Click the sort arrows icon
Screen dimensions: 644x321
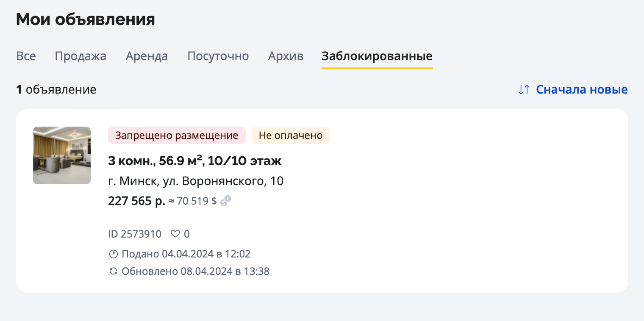tap(524, 90)
